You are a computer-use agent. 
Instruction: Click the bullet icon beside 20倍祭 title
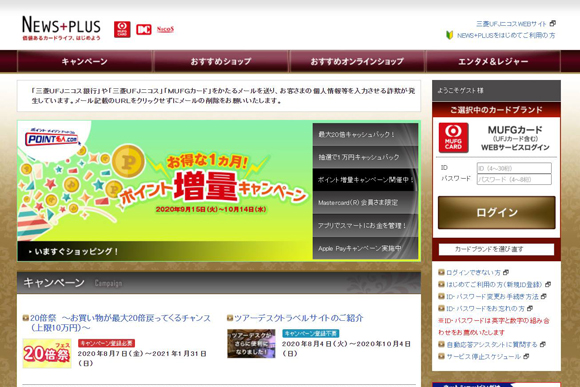(x=26, y=317)
